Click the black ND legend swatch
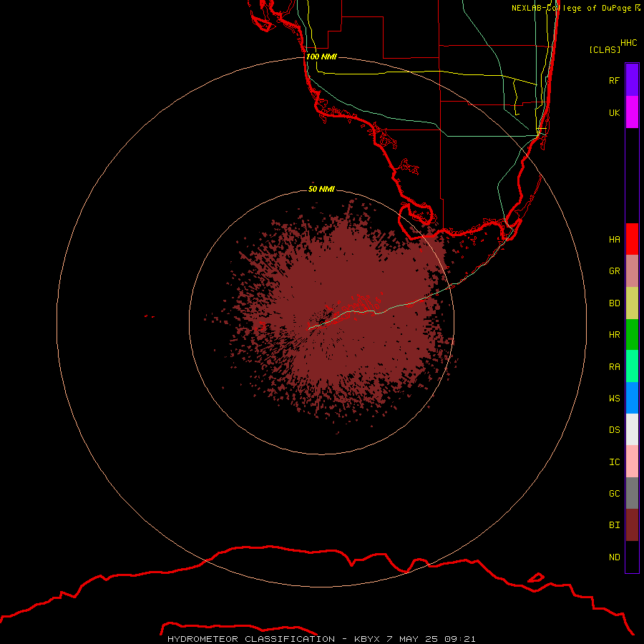644x644 pixels. pos(632,557)
